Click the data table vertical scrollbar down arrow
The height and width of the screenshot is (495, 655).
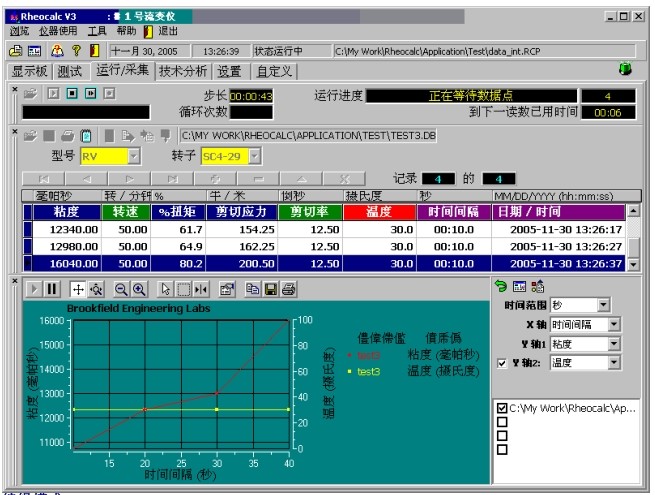click(x=632, y=263)
